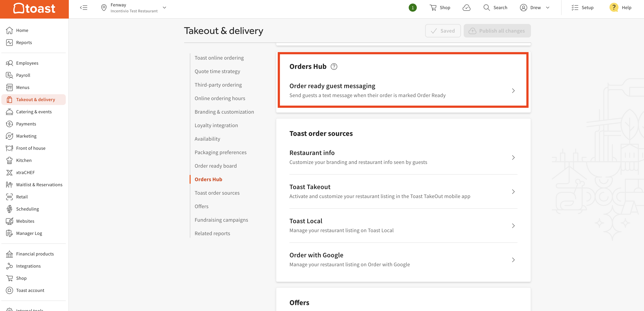Expand Toast Local row chevron

(513, 226)
